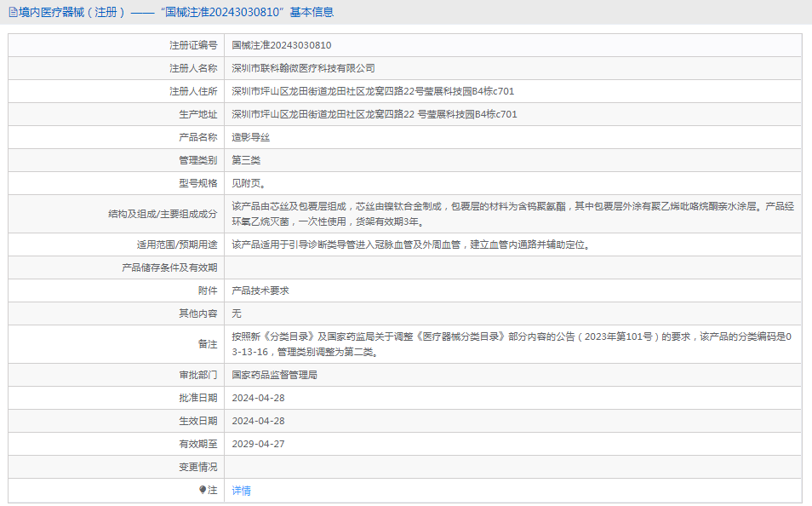Viewport: 812px width, 506px height.
Task: Click the 其他内容 value 无
Action: 237,313
